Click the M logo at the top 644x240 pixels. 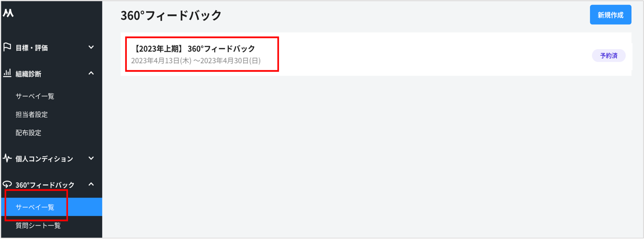8,13
